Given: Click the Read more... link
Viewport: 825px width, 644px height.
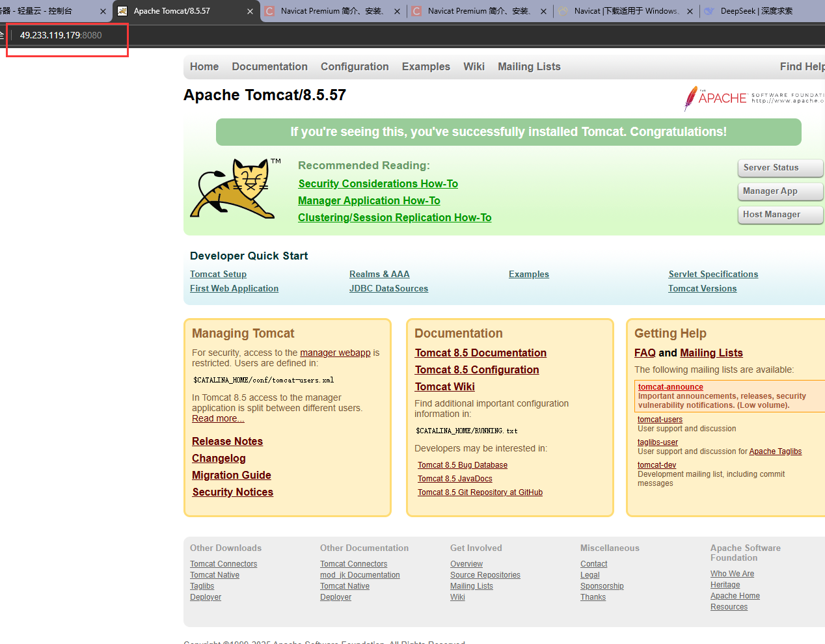Looking at the screenshot, I should click(x=218, y=418).
